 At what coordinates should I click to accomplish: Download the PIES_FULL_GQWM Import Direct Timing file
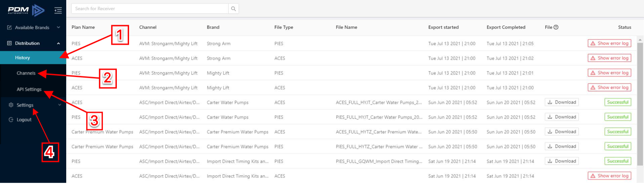[x=562, y=161]
